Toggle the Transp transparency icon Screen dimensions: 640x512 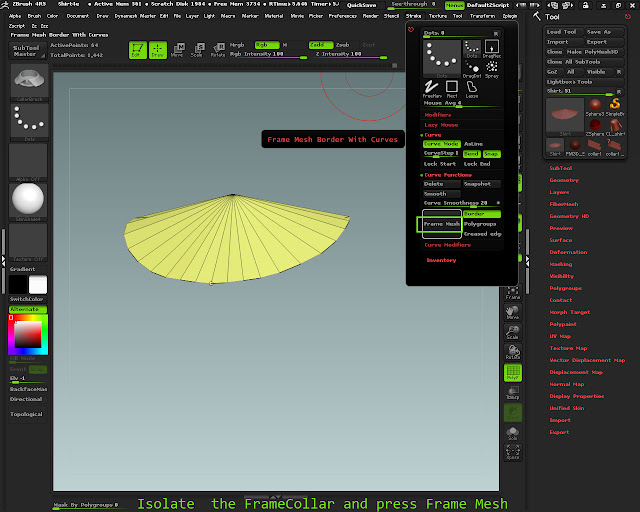click(513, 392)
